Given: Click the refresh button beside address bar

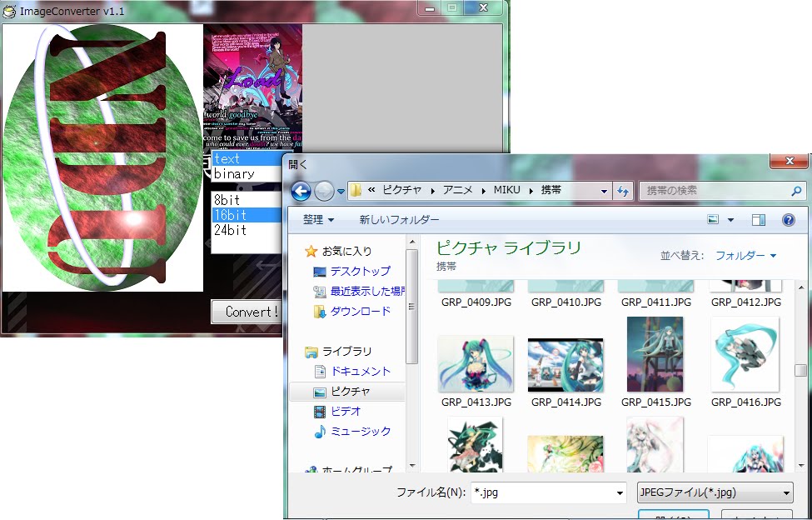Looking at the screenshot, I should (x=623, y=191).
